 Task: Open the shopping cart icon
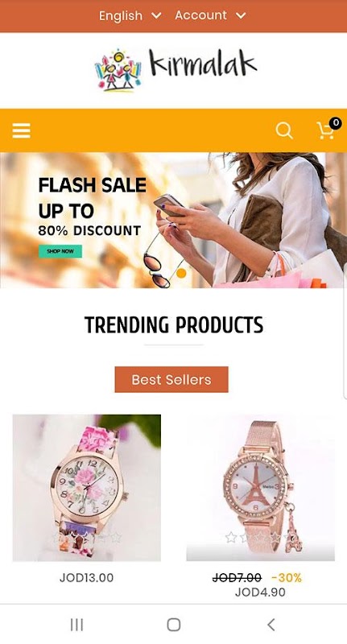point(326,131)
